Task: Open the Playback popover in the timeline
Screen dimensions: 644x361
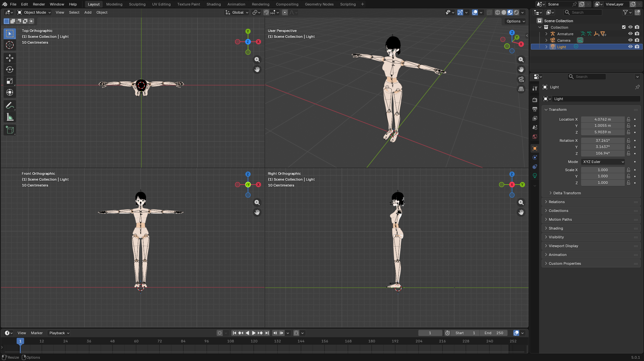Action: coord(59,333)
